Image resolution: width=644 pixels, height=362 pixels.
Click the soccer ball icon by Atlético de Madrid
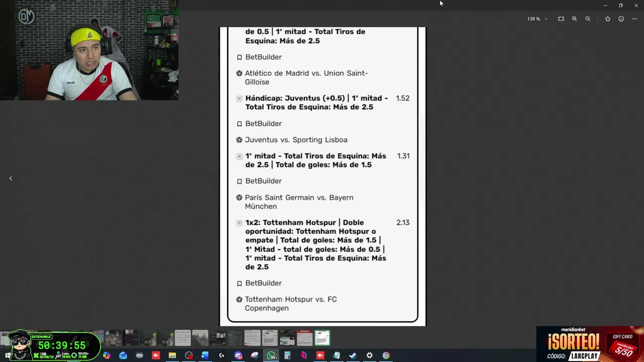239,73
